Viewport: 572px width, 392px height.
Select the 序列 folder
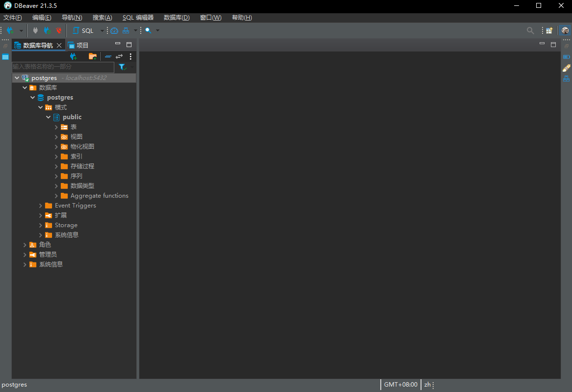point(76,176)
